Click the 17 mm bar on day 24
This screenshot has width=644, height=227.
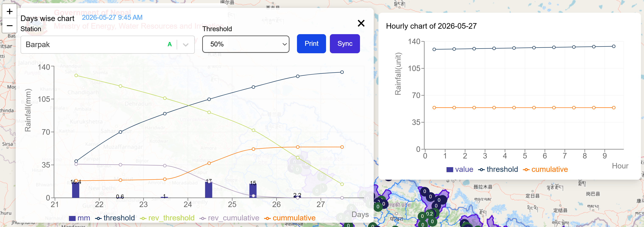click(209, 190)
